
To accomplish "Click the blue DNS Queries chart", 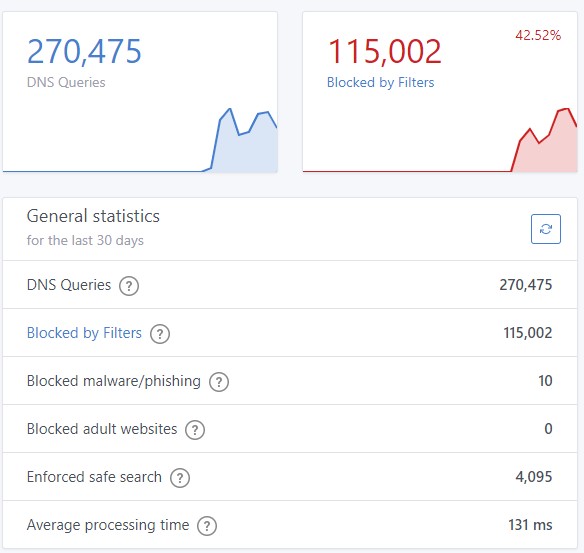I will click(140, 140).
